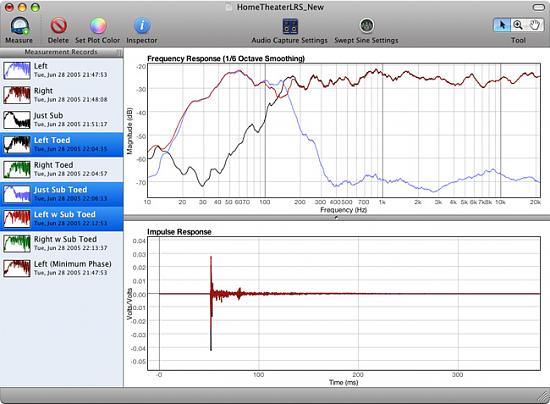Screen dimensions: 550x404
Task: Click the Right Toed thumbnail
Action: [x=17, y=169]
